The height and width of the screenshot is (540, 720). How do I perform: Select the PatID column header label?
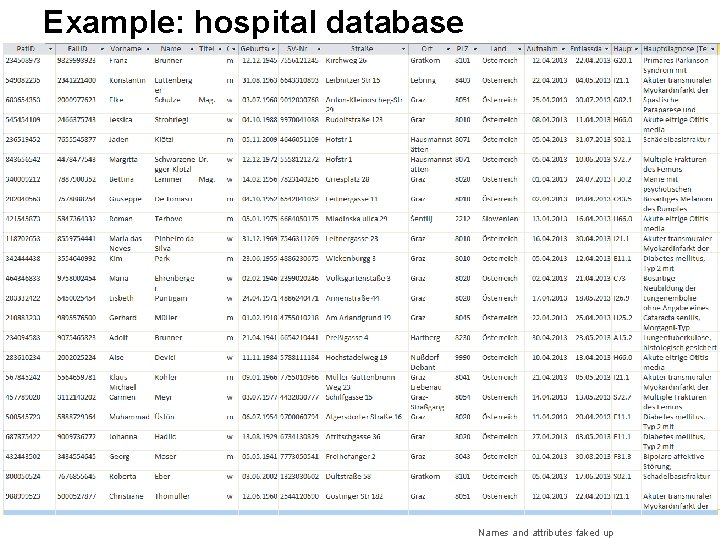click(26, 49)
